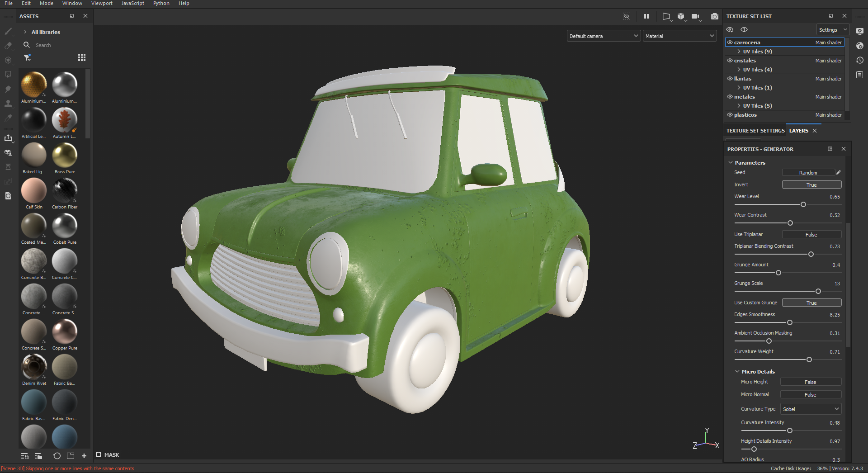
Task: Open Display settings from right sidebar
Action: 860,31
